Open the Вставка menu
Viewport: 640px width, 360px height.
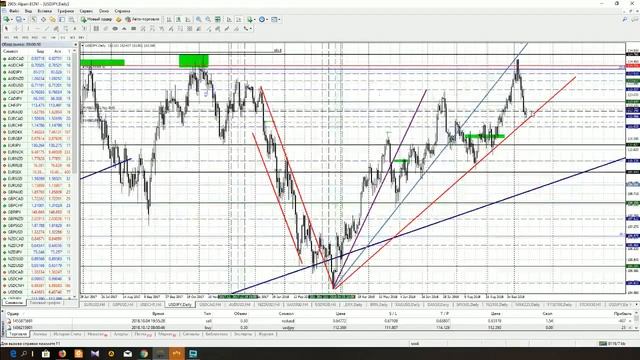coord(44,11)
